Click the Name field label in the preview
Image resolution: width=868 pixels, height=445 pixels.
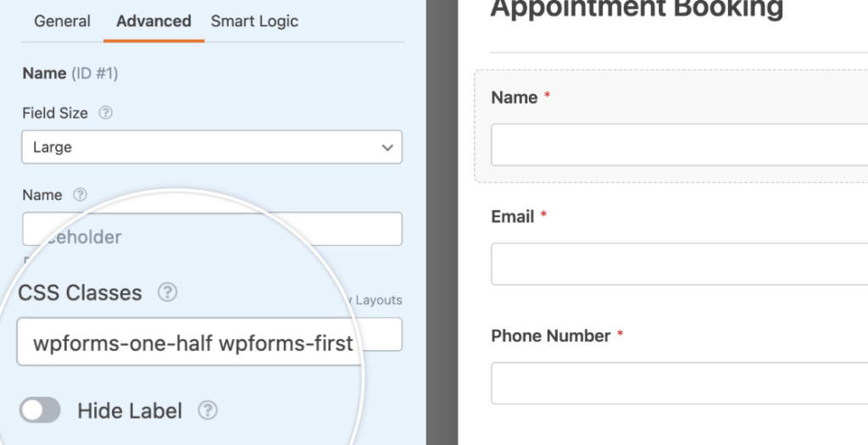(x=515, y=97)
